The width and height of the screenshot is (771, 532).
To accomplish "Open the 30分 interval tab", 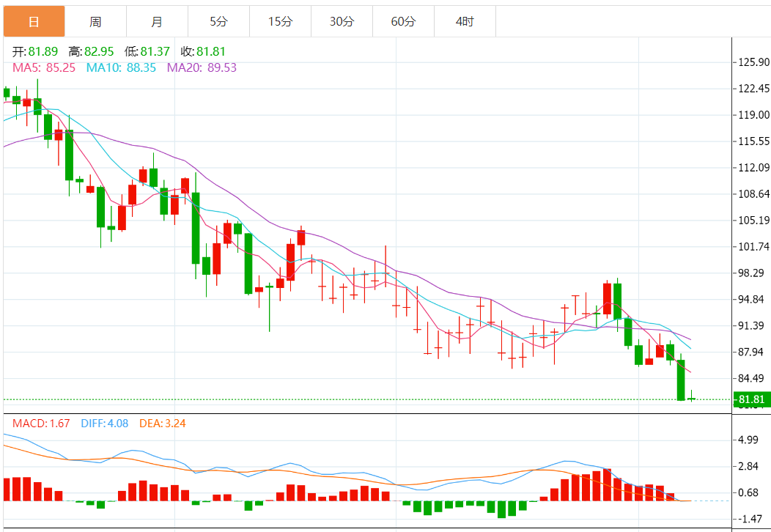I will tap(342, 22).
